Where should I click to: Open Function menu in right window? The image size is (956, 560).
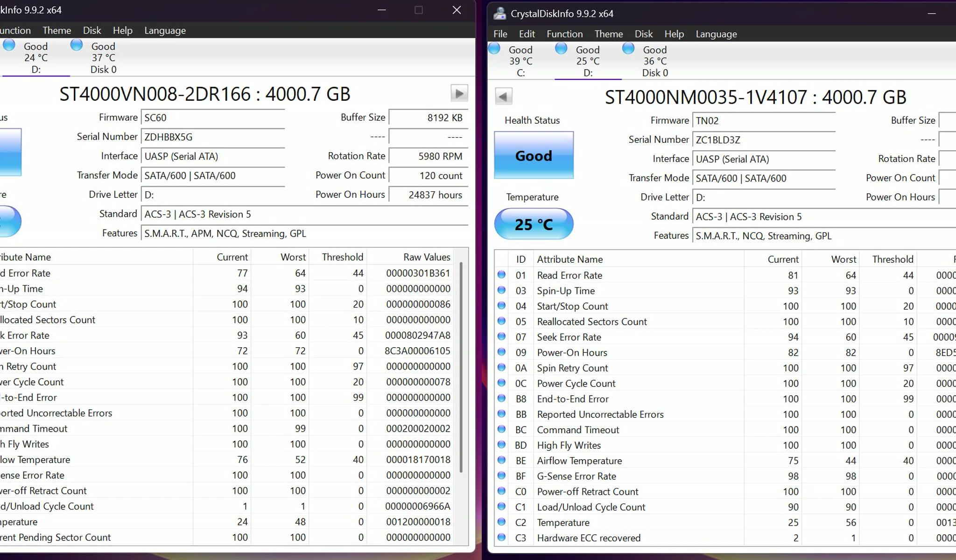coord(564,34)
